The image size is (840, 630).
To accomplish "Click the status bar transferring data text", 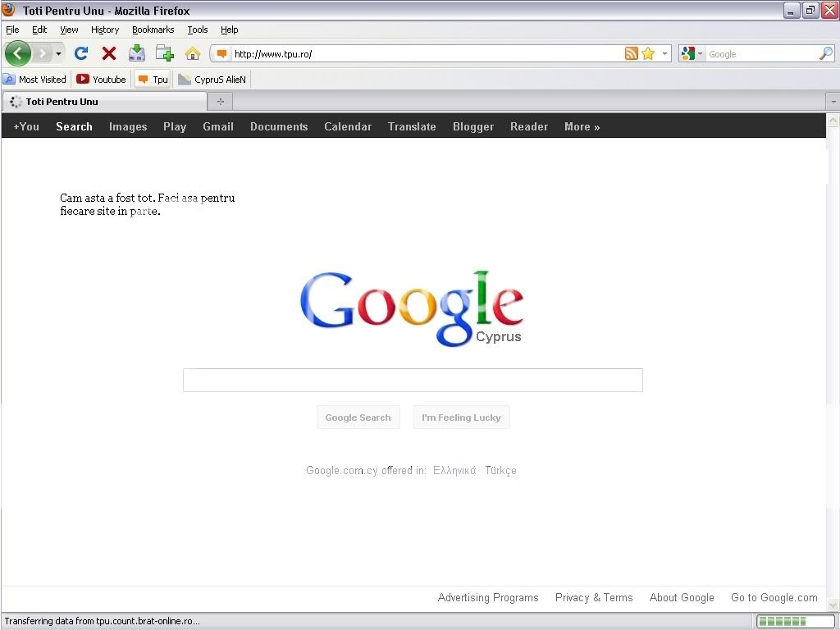I will coord(103,622).
